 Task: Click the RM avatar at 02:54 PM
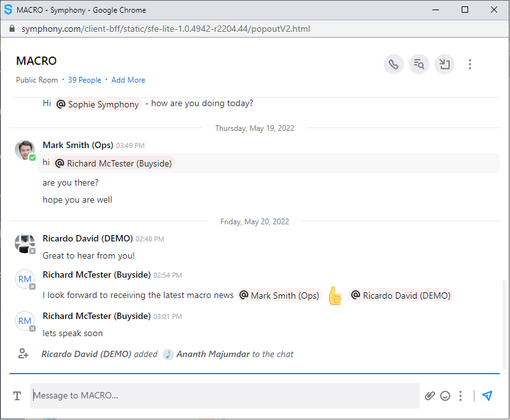[25, 279]
